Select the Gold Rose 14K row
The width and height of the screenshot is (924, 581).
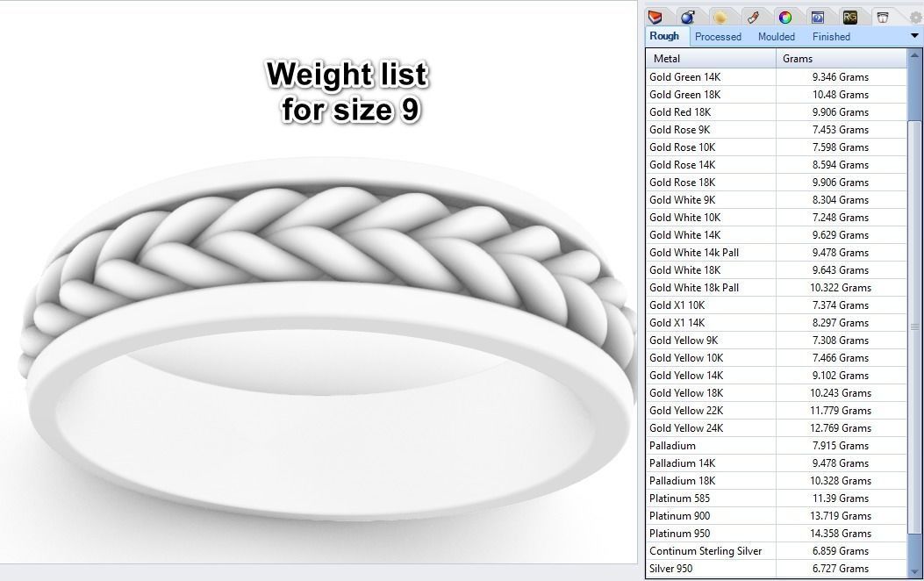(776, 165)
